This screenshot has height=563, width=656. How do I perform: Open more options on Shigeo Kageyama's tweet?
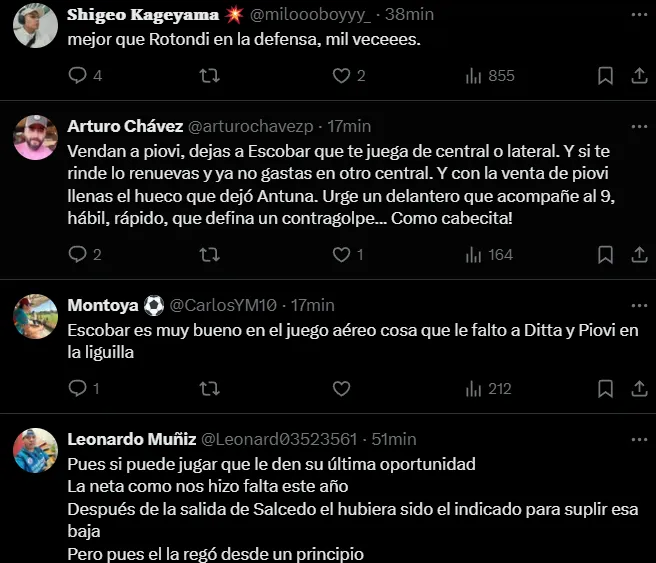pyautogui.click(x=638, y=15)
